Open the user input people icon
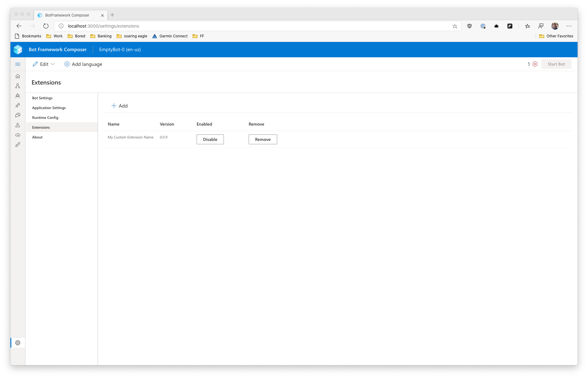This screenshot has height=378, width=588. [18, 105]
